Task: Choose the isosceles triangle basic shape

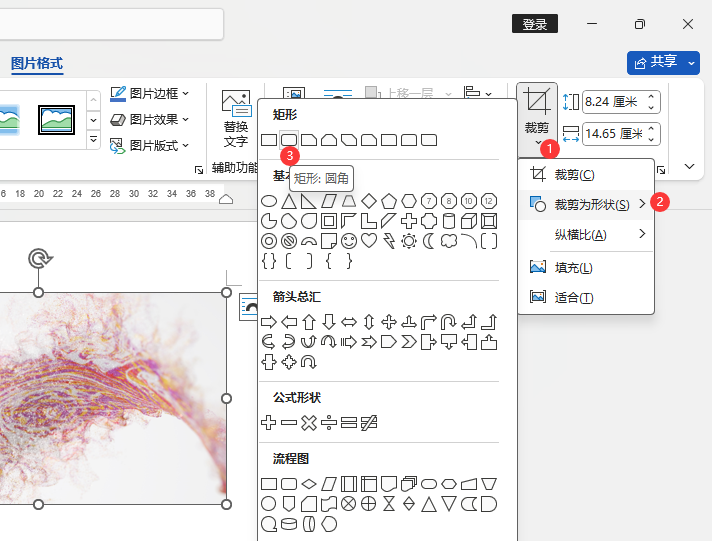Action: (289, 201)
